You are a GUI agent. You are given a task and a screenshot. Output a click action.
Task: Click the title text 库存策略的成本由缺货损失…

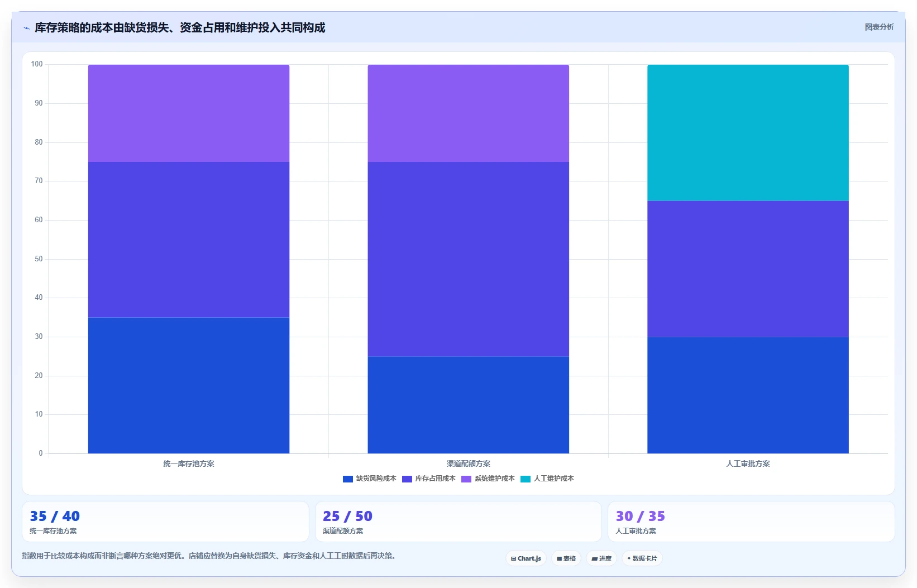coord(180,27)
